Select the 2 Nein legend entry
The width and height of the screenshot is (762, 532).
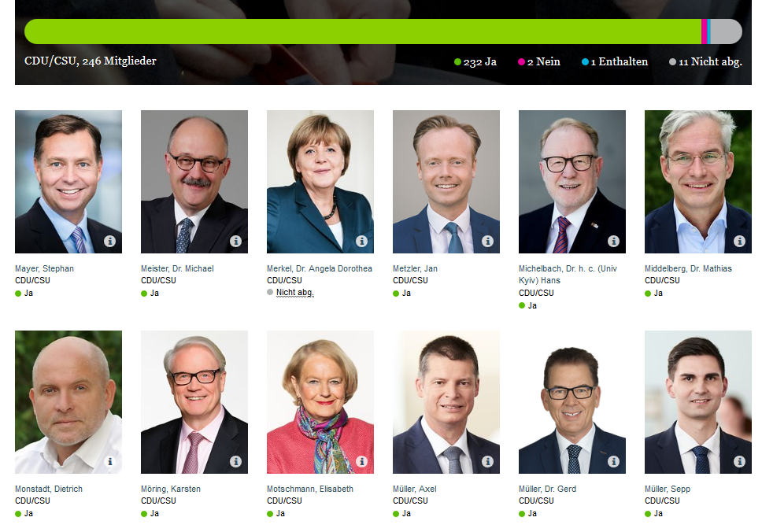tap(539, 61)
